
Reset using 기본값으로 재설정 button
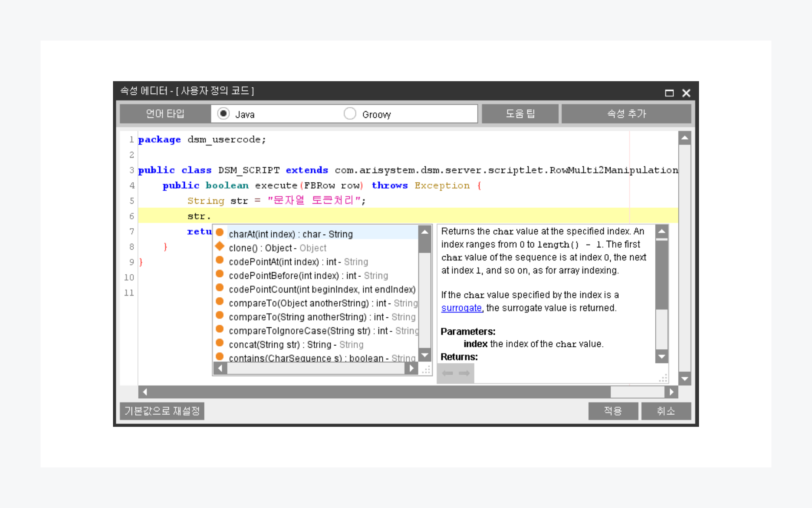pyautogui.click(x=162, y=411)
